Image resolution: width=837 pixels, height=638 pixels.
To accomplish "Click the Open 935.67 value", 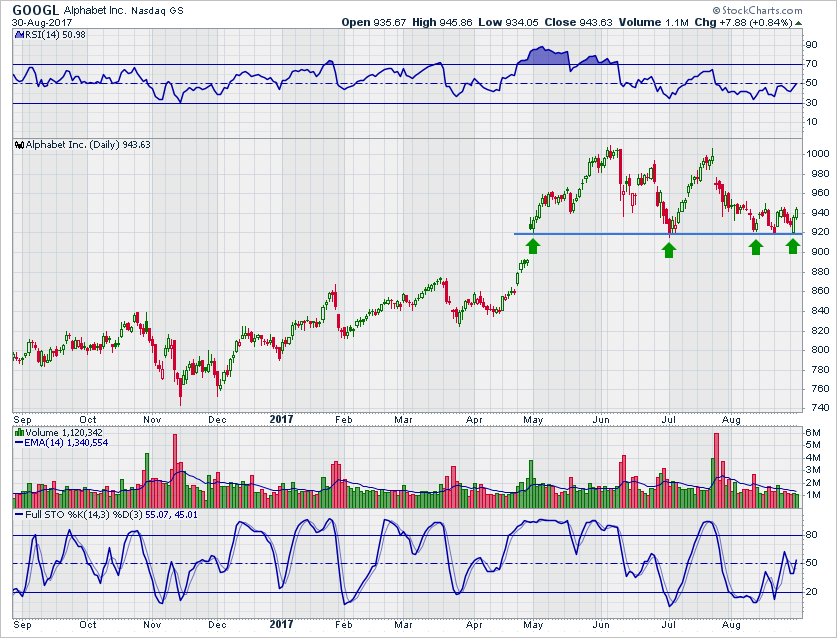I will click(x=374, y=22).
